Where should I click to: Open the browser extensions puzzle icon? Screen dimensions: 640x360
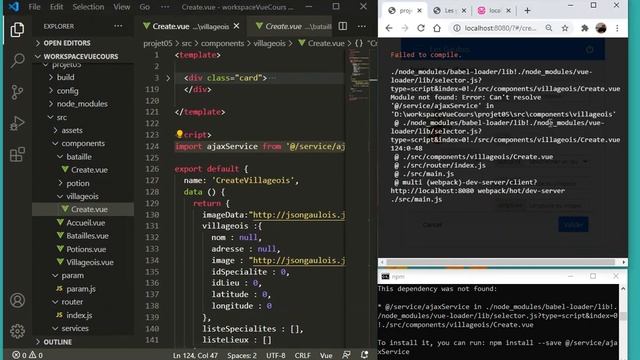(584, 28)
